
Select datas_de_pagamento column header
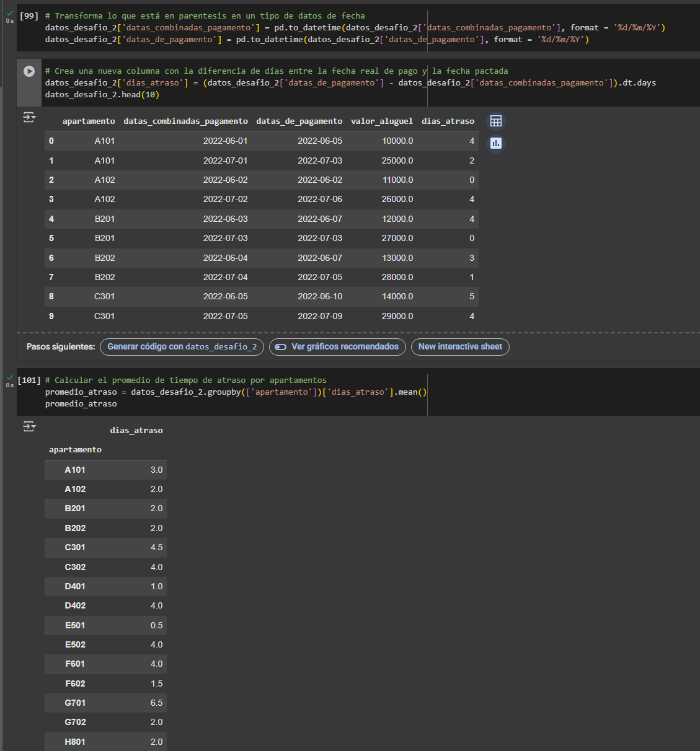(299, 121)
